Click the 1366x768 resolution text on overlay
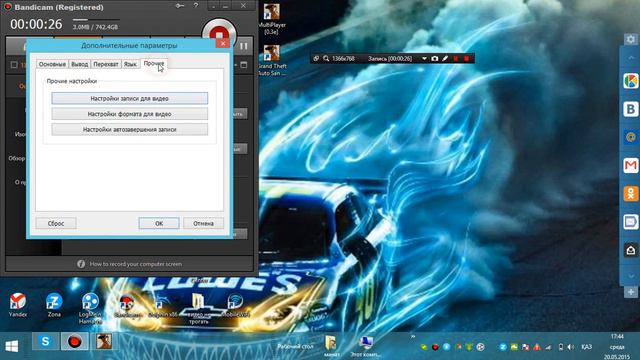This screenshot has width=640, height=360. coord(343,59)
